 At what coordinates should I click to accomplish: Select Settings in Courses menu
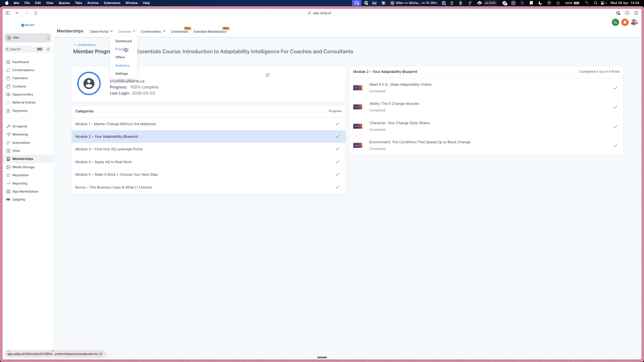(122, 74)
